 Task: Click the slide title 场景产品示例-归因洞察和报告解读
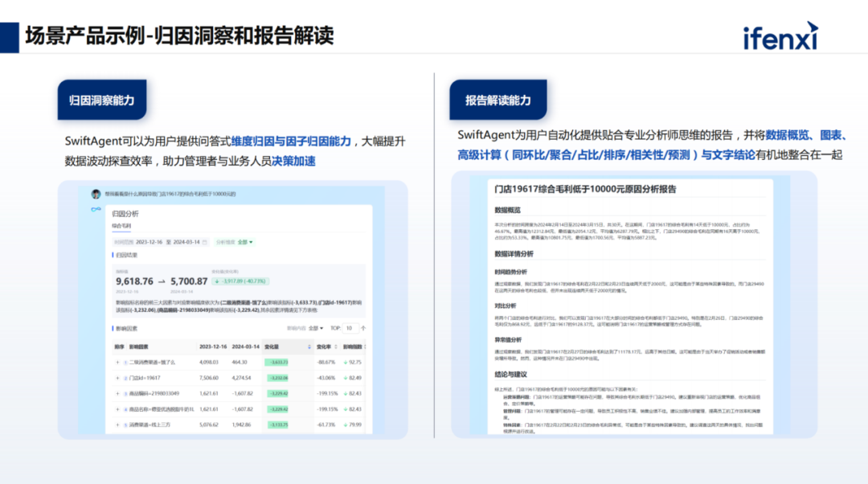tap(179, 36)
